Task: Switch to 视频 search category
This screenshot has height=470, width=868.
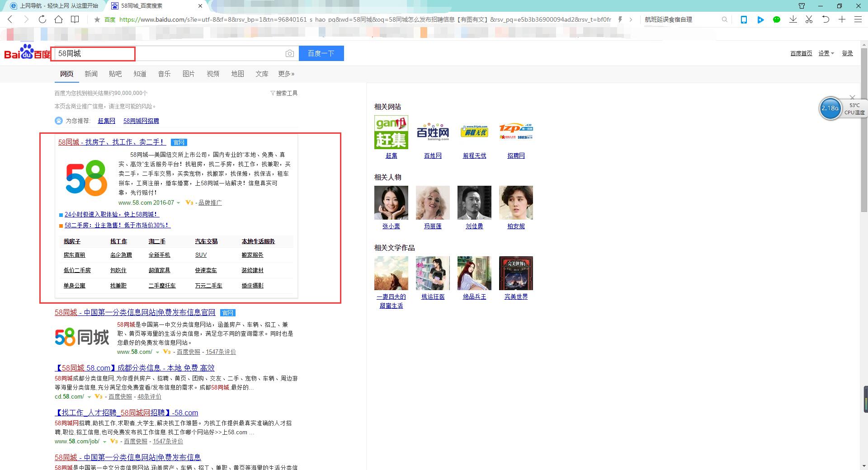Action: (213, 74)
